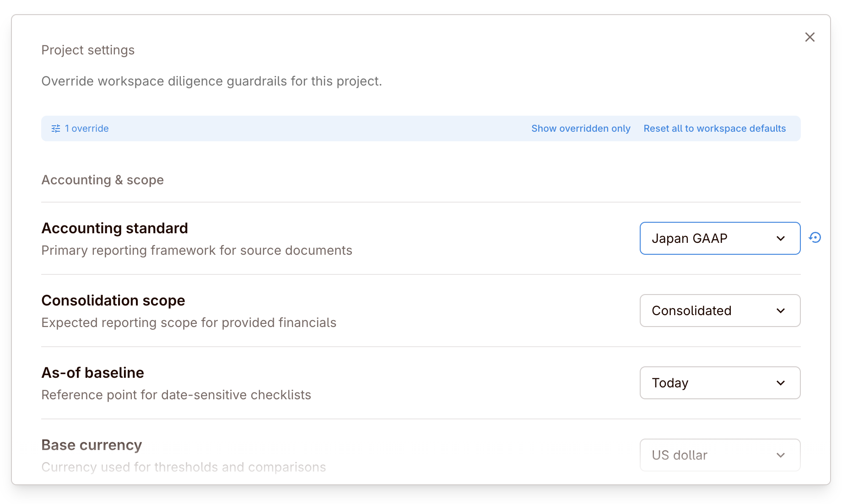This screenshot has height=504, width=842.
Task: Click the Accounting & scope section heading
Action: [103, 180]
